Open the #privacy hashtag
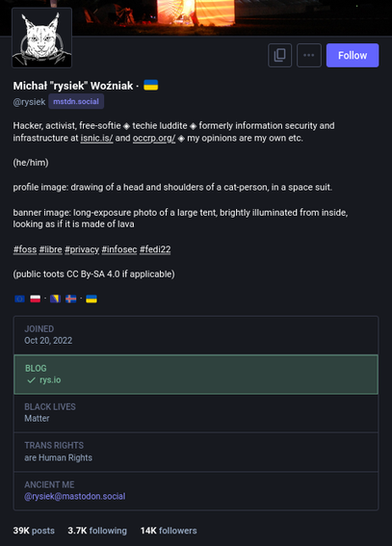Image resolution: width=392 pixels, height=546 pixels. click(x=82, y=249)
